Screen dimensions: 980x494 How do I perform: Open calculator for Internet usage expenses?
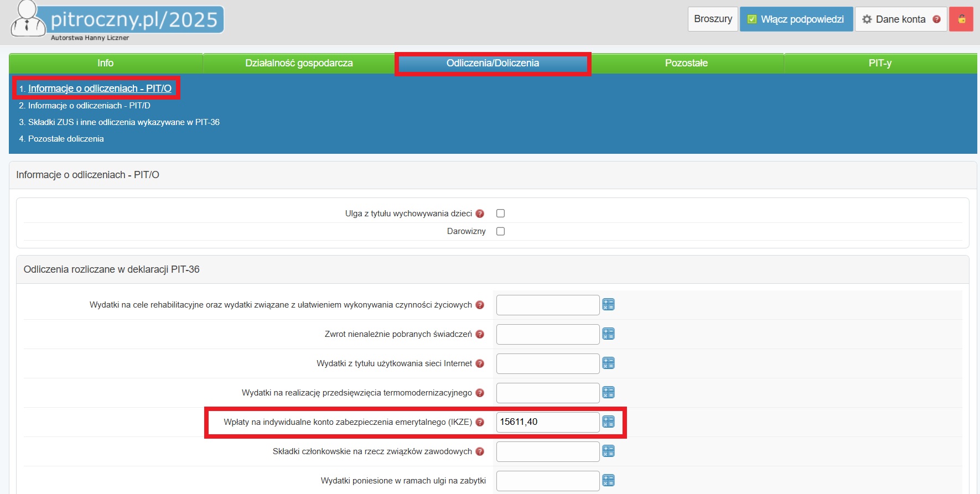[608, 363]
